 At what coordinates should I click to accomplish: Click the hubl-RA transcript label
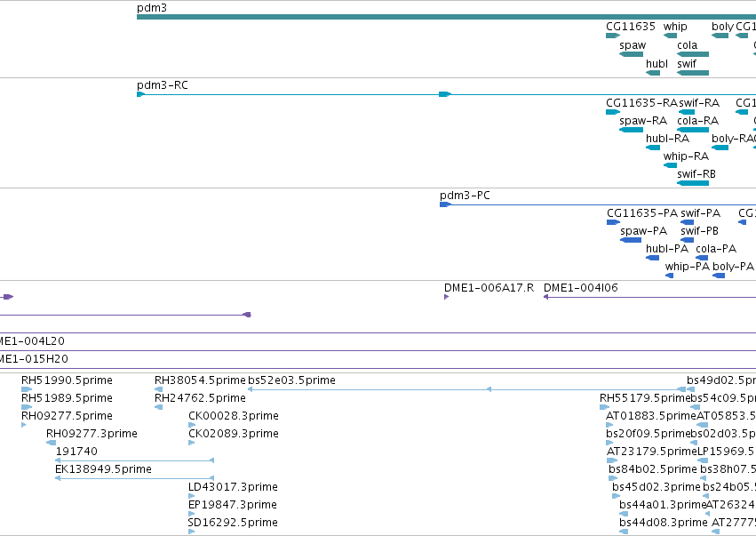pyautogui.click(x=668, y=139)
